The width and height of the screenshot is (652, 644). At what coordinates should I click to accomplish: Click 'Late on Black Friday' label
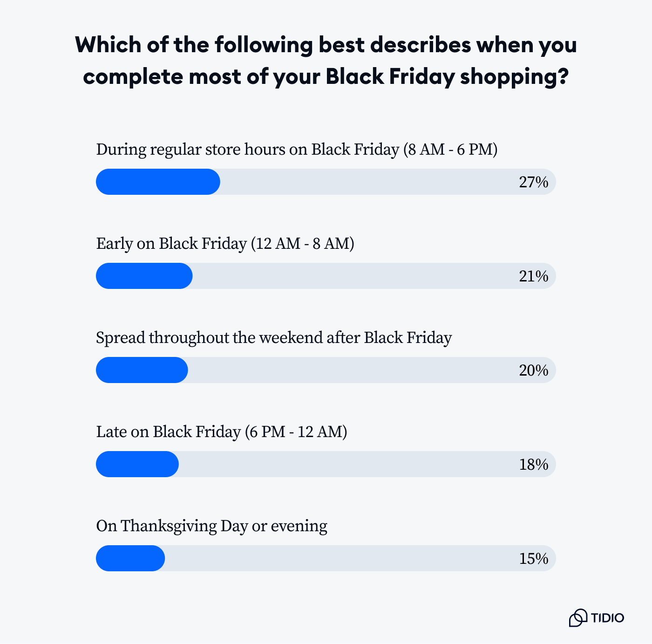tap(222, 432)
